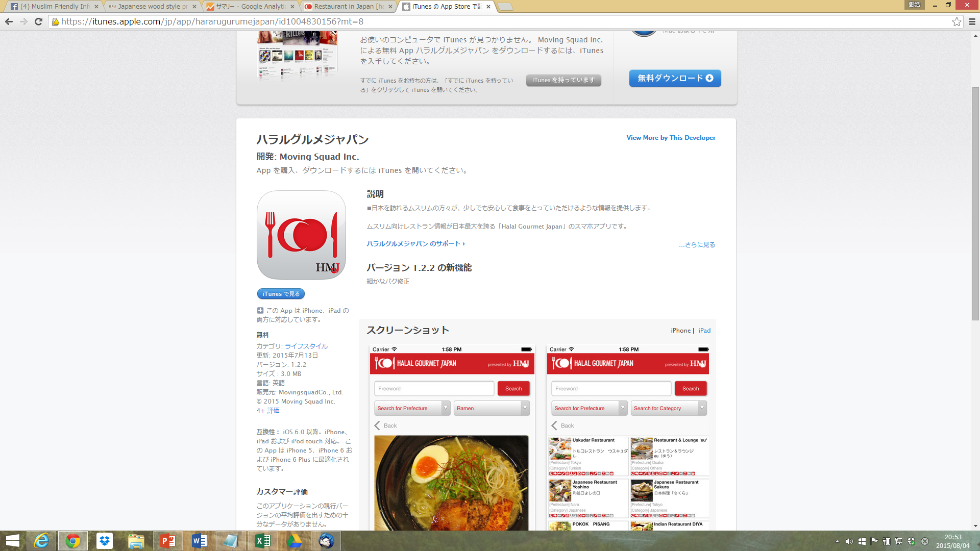Open the Action Center flag icon
Screen dimensions: 980x551
(874, 542)
